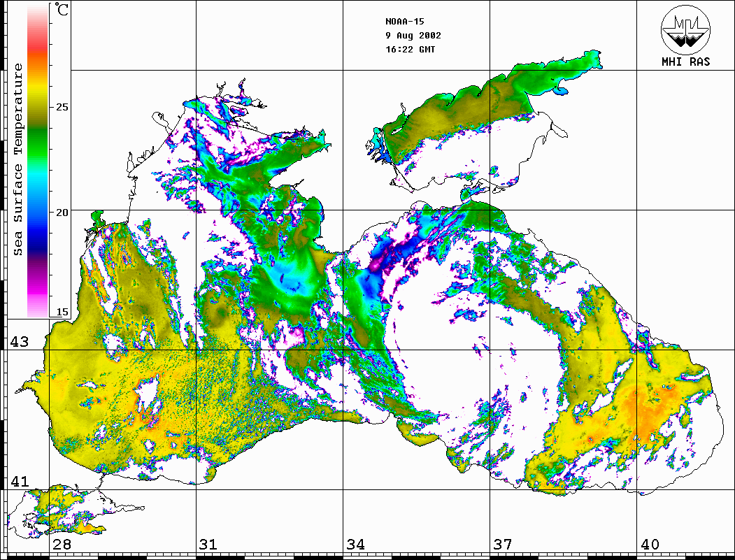Click latitude label '43'
Image resolution: width=735 pixels, height=560 pixels.
click(20, 342)
